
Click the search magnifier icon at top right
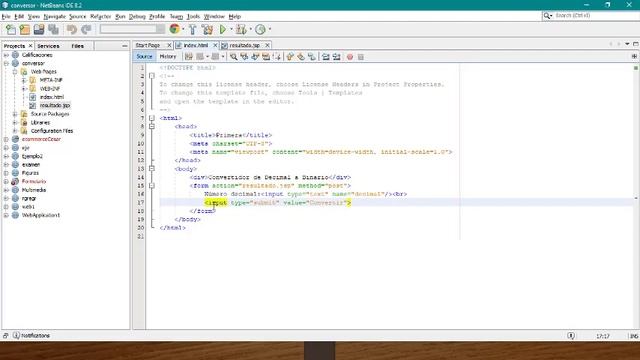click(x=547, y=16)
